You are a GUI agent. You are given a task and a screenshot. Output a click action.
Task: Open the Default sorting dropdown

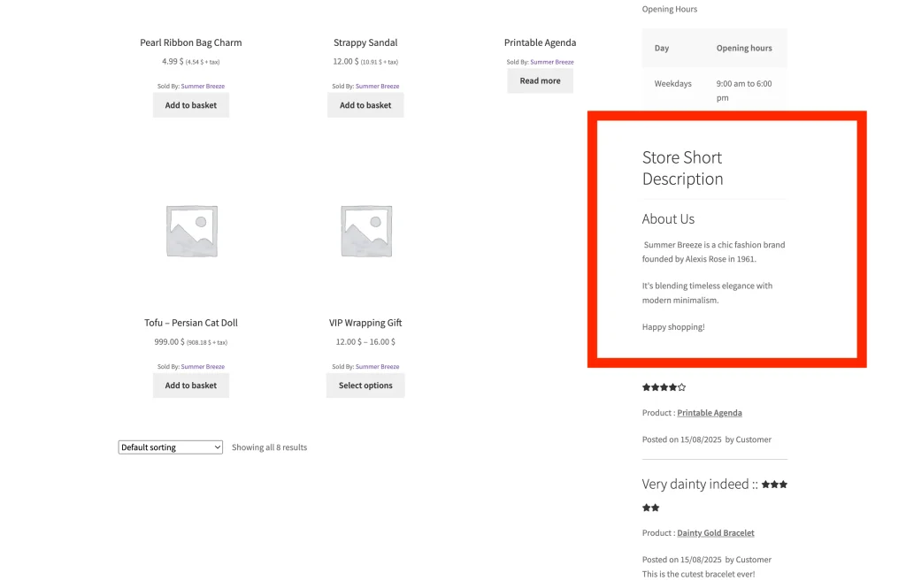[170, 447]
